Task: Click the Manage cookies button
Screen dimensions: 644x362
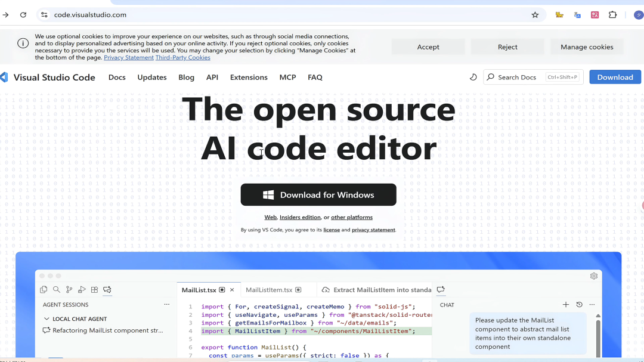Action: click(587, 47)
